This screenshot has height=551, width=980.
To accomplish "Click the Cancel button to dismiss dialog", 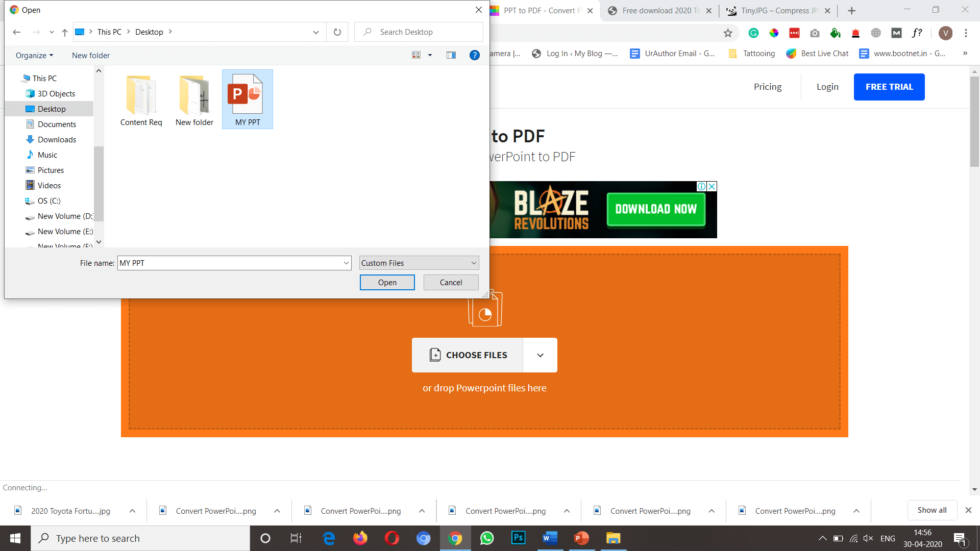I will pyautogui.click(x=450, y=282).
